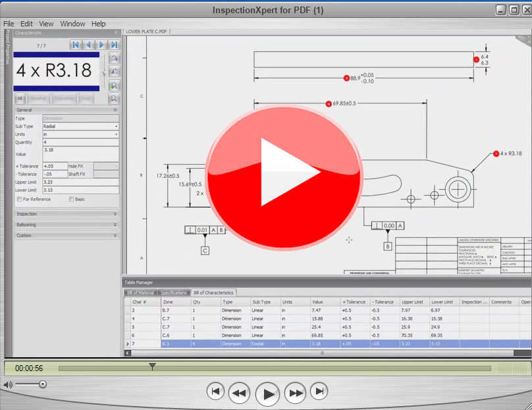Image resolution: width=532 pixels, height=410 pixels.
Task: Open the Window menu
Action: coord(72,24)
